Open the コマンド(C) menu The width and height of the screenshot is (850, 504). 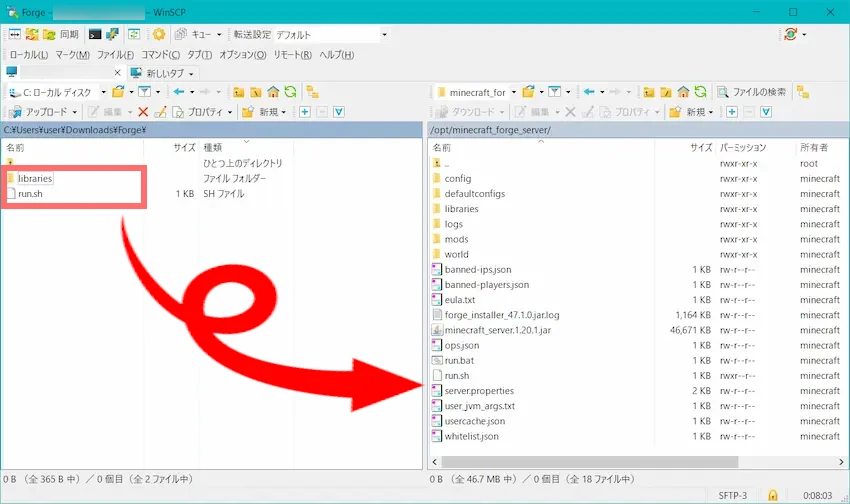160,55
